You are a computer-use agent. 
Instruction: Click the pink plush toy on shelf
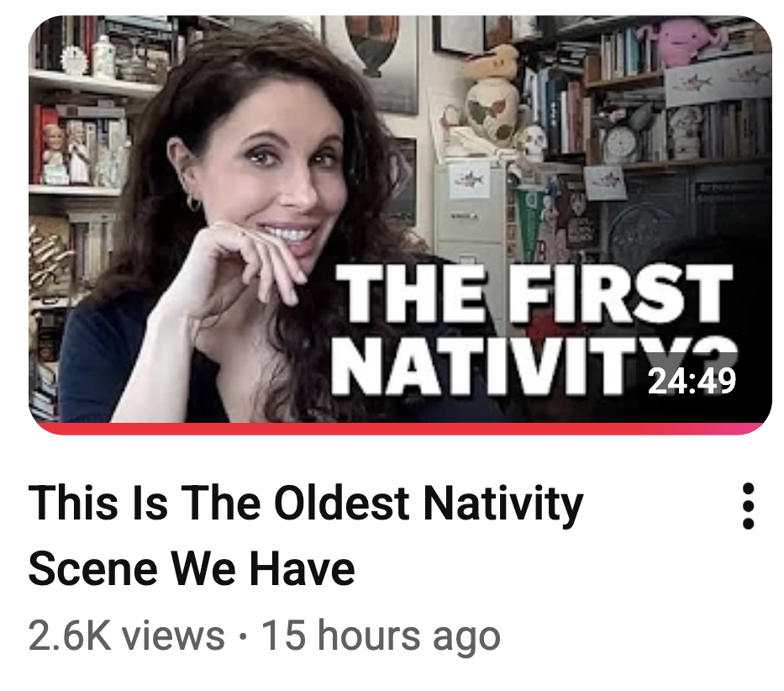[x=681, y=40]
